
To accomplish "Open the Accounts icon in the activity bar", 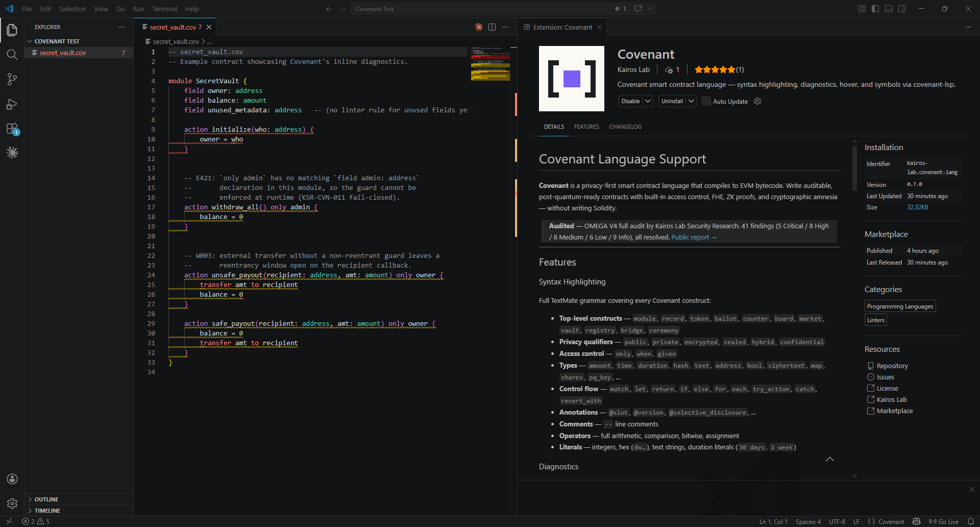I will click(x=12, y=479).
